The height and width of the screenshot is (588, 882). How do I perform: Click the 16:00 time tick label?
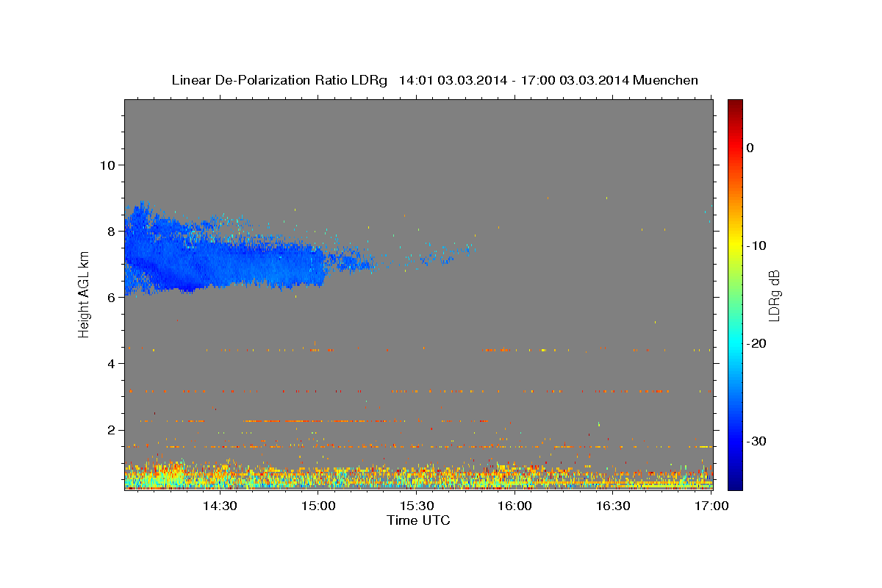514,506
